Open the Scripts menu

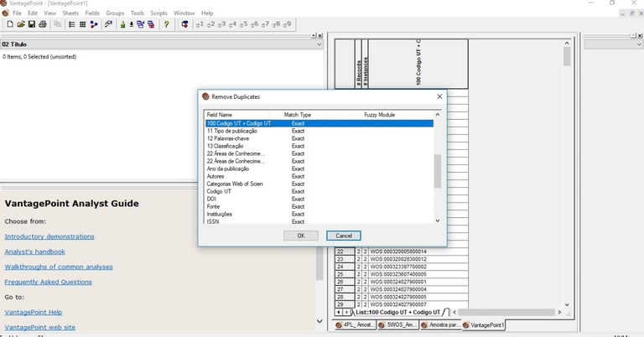pos(158,13)
